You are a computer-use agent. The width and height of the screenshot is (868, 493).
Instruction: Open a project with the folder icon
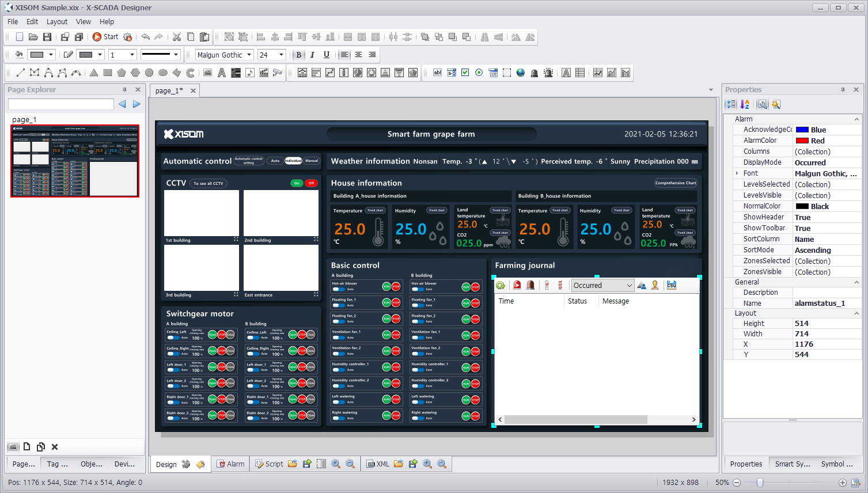[x=33, y=37]
